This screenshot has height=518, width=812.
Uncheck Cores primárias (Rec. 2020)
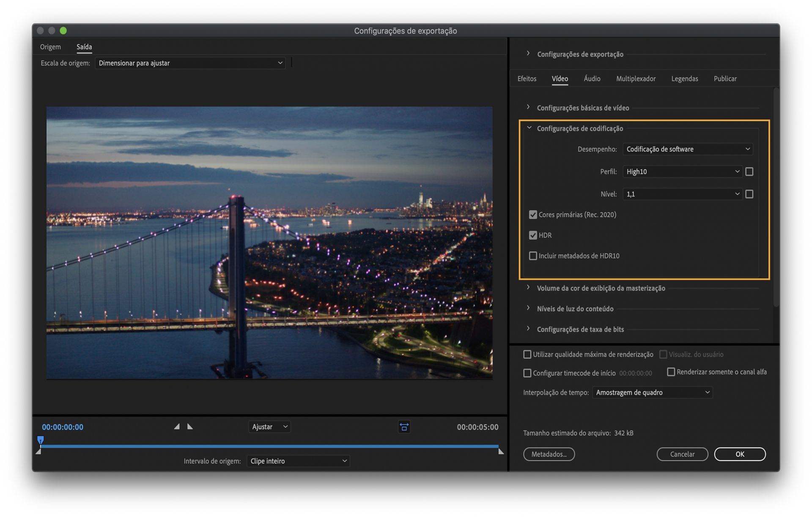pyautogui.click(x=533, y=215)
